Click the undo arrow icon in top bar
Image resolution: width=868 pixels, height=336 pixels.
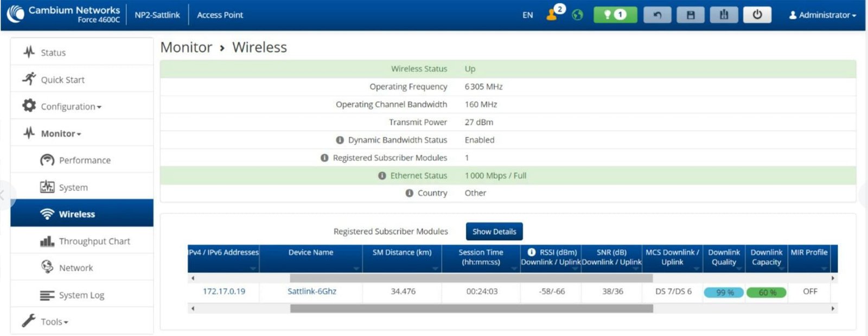click(657, 15)
